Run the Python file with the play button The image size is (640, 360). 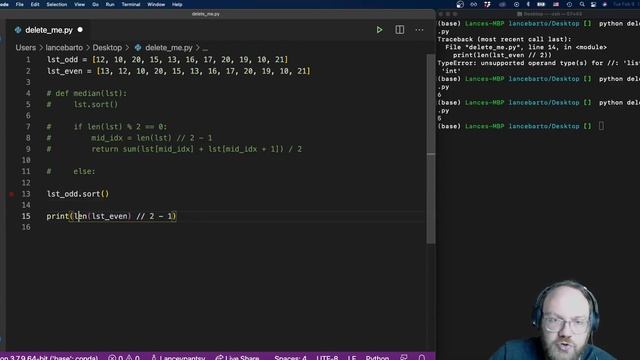379,30
